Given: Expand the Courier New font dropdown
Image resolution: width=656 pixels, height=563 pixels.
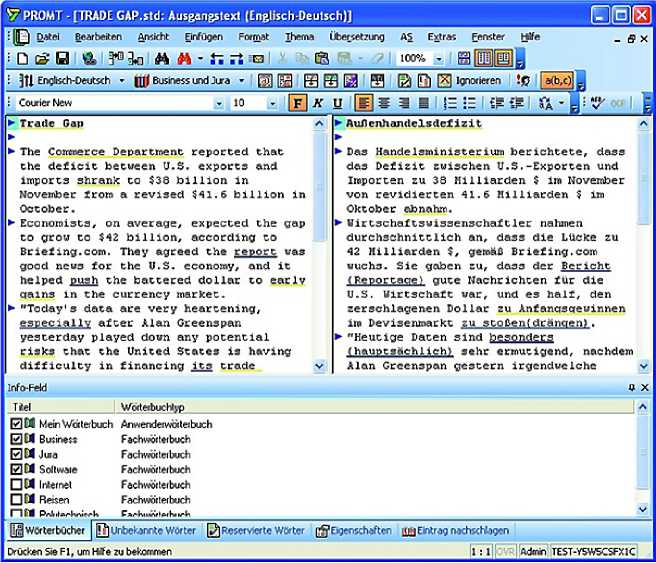Looking at the screenshot, I should (219, 103).
